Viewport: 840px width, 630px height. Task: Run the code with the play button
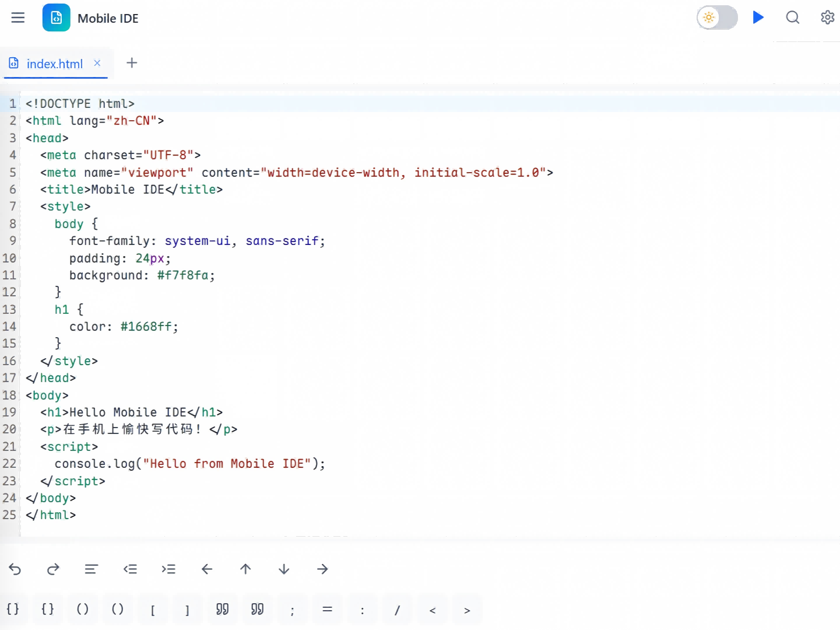click(x=758, y=17)
